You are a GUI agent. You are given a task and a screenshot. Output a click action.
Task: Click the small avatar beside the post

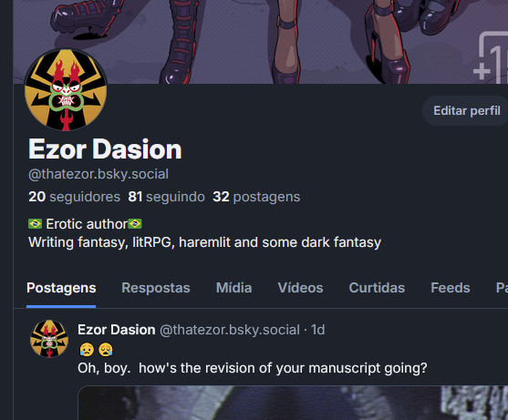(x=49, y=339)
